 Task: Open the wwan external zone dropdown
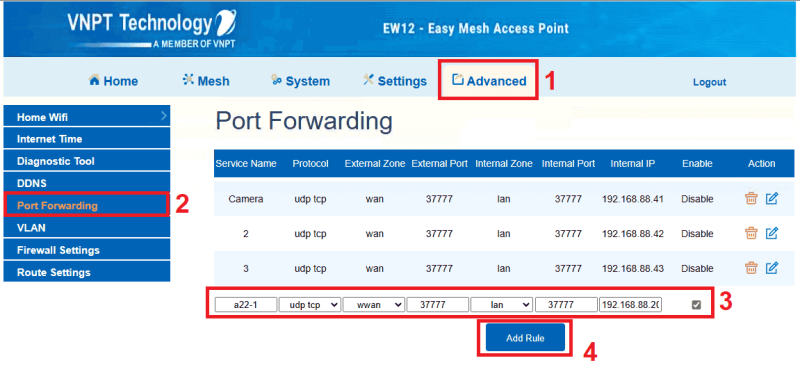click(374, 305)
